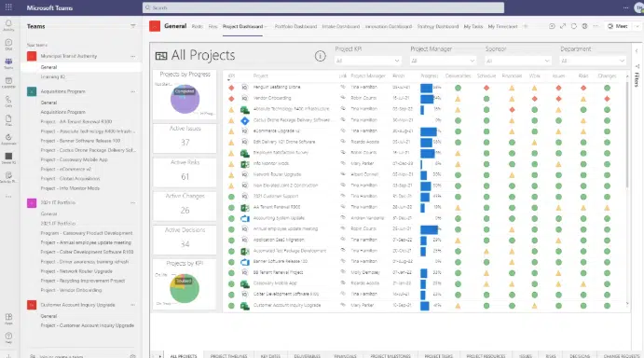Open Project - Global Acquisitions channel
The height and width of the screenshot is (358, 644).
pos(70,178)
